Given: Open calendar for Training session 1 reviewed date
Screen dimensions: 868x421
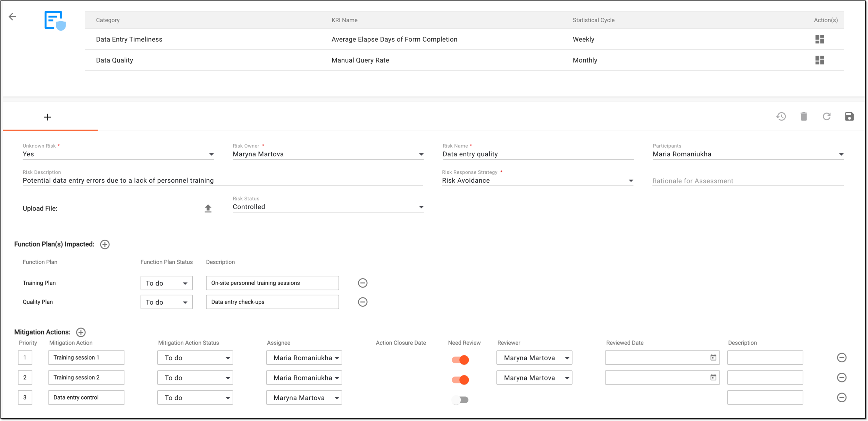Looking at the screenshot, I should tap(713, 357).
